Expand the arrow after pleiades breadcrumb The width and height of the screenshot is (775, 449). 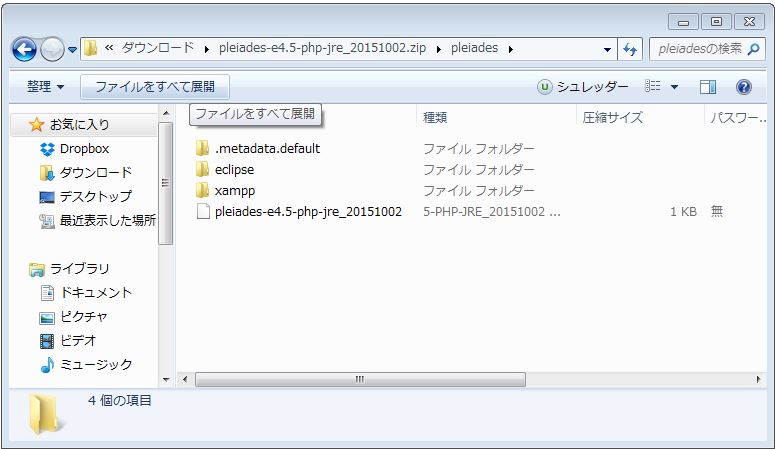coord(511,49)
